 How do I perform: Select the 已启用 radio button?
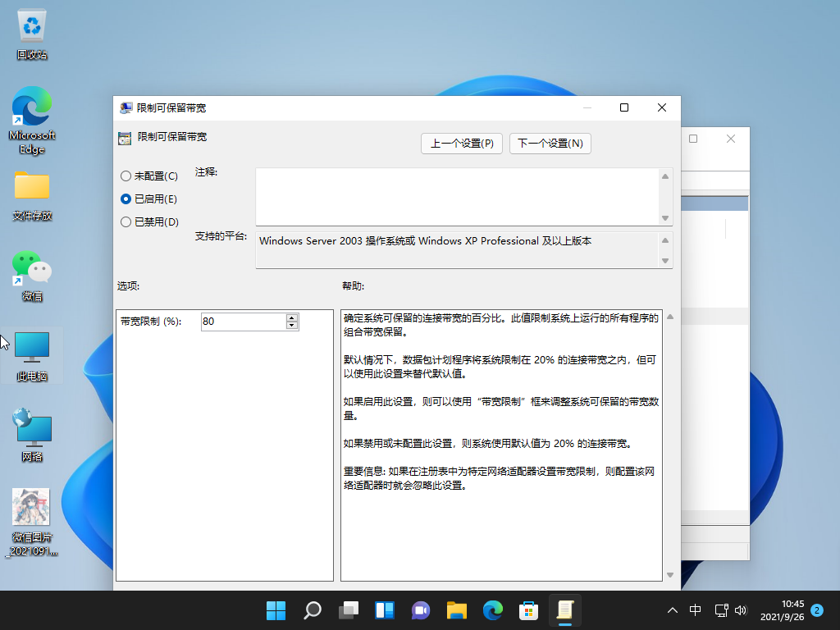pos(126,199)
